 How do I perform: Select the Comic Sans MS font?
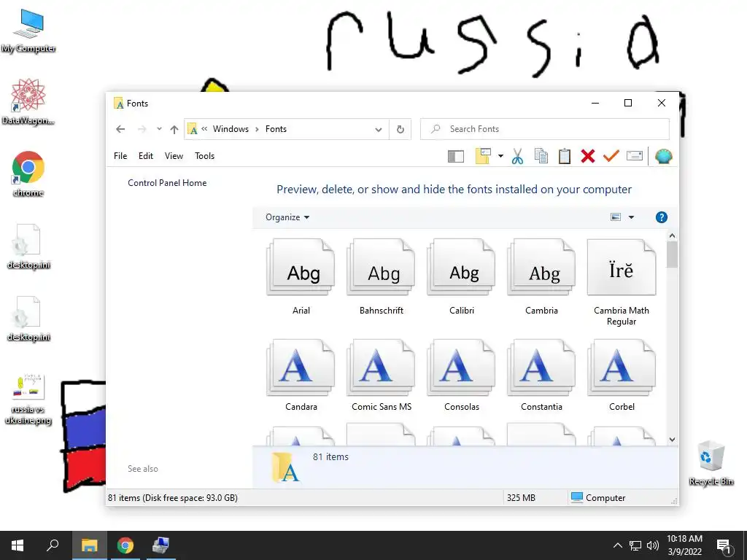381,376
